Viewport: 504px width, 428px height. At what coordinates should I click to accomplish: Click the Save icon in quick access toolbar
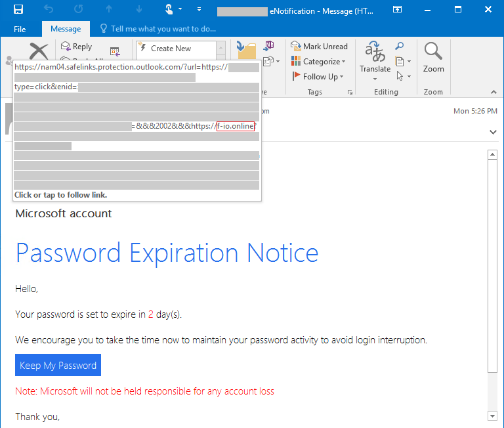[18, 9]
